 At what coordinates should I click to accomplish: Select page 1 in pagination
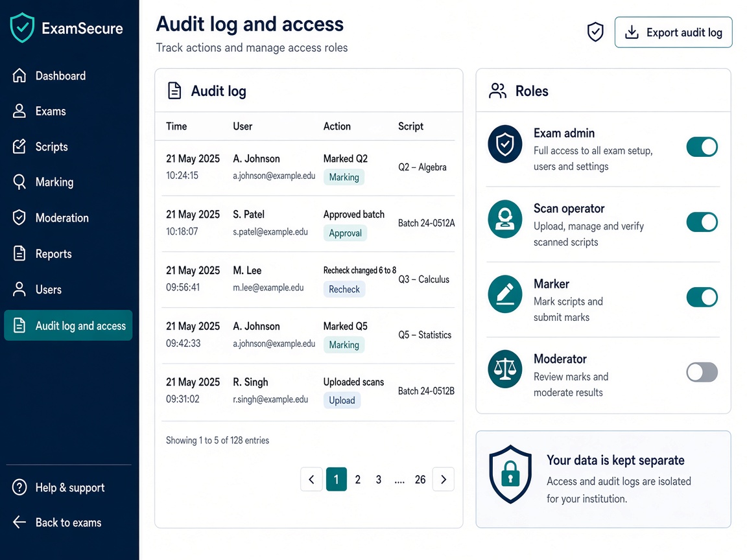click(337, 479)
